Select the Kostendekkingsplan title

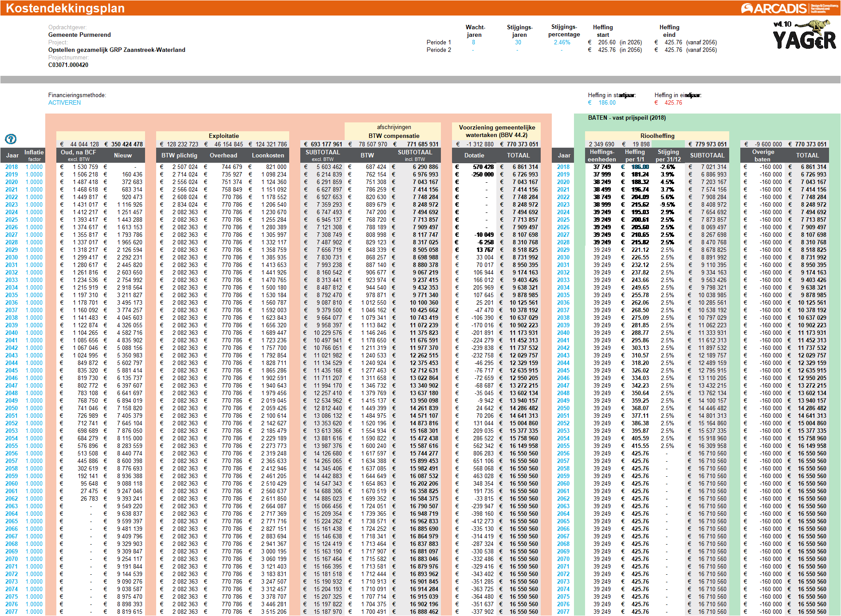[x=65, y=8]
